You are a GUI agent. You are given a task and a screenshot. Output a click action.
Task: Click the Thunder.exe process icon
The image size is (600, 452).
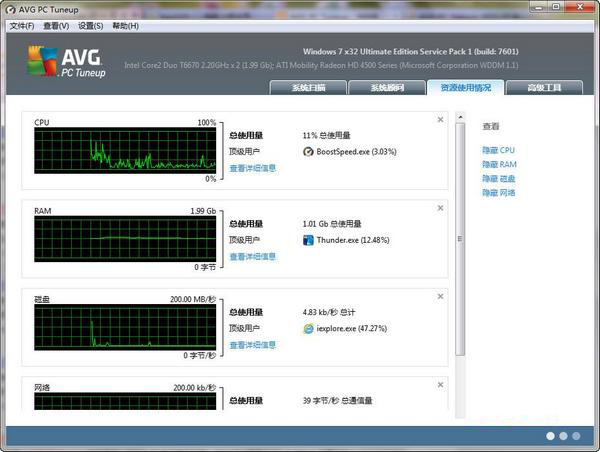(308, 240)
